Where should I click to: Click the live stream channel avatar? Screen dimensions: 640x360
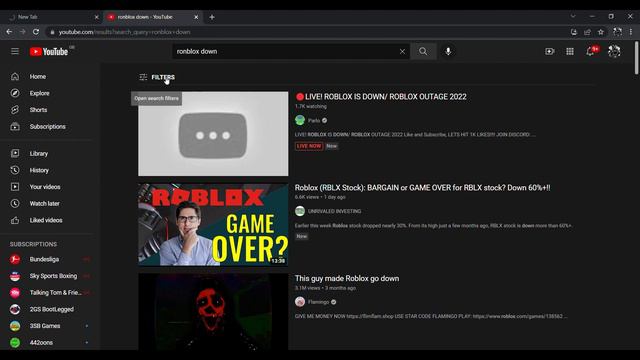(x=300, y=120)
